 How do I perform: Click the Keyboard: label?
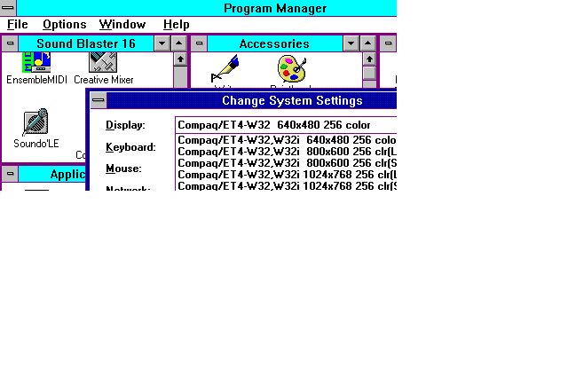130,148
